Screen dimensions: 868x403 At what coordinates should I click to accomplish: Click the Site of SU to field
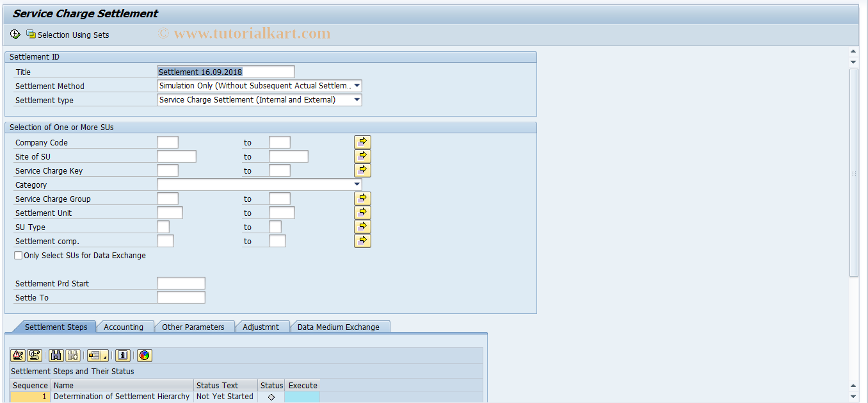pyautogui.click(x=289, y=156)
